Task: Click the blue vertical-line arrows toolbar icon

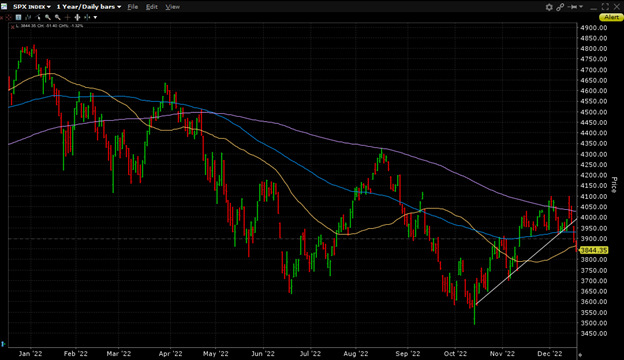Action: [87, 17]
